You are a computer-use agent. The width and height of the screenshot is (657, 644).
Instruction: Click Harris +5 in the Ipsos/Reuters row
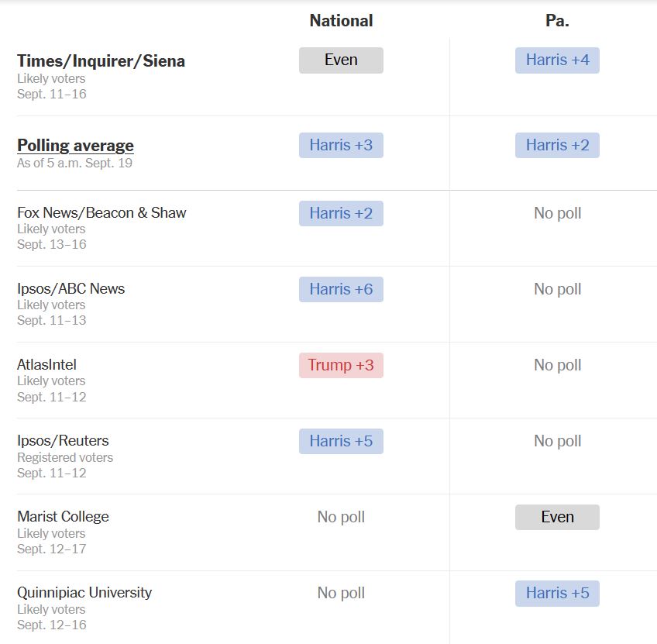pos(341,441)
